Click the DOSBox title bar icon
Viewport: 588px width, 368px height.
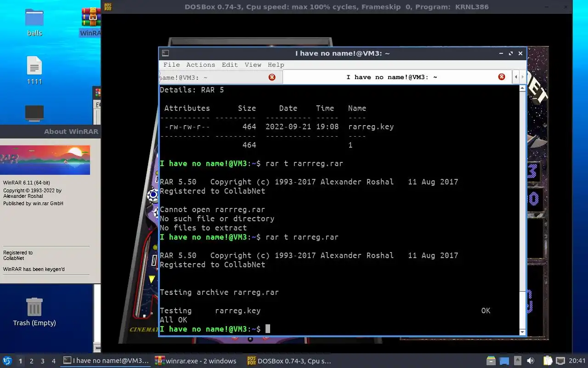pyautogui.click(x=107, y=7)
